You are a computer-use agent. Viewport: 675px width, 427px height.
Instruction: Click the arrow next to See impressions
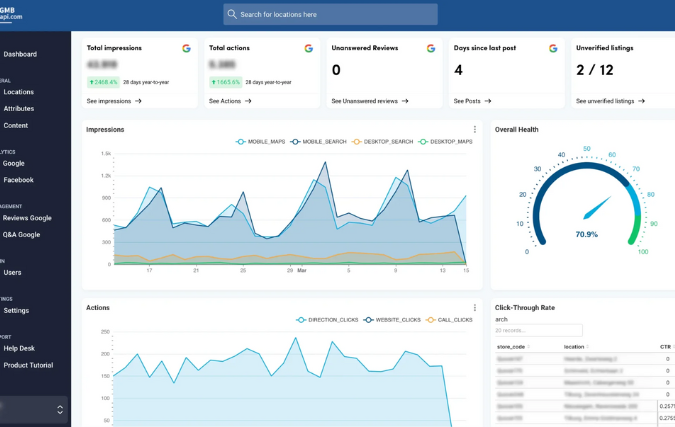click(138, 101)
